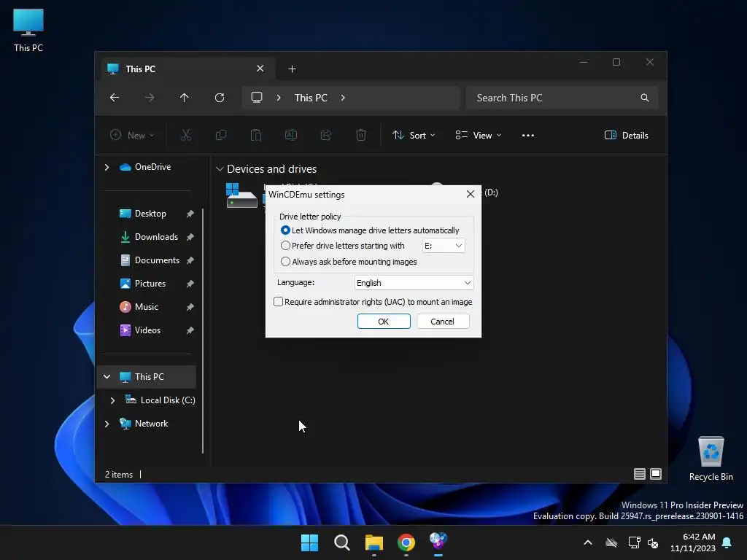747x560 pixels.
Task: Click the Paste clipboard icon
Action: [x=256, y=135]
